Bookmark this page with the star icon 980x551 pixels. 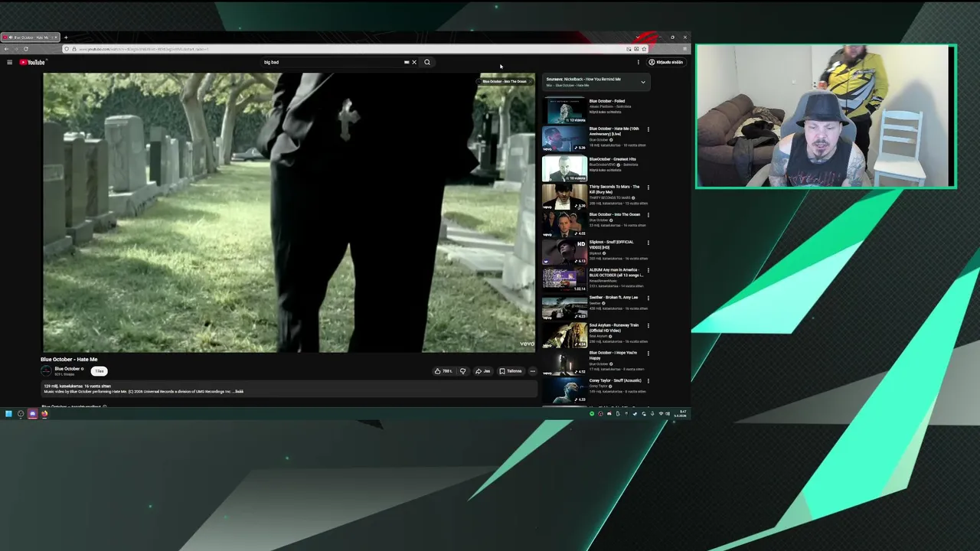pyautogui.click(x=644, y=49)
